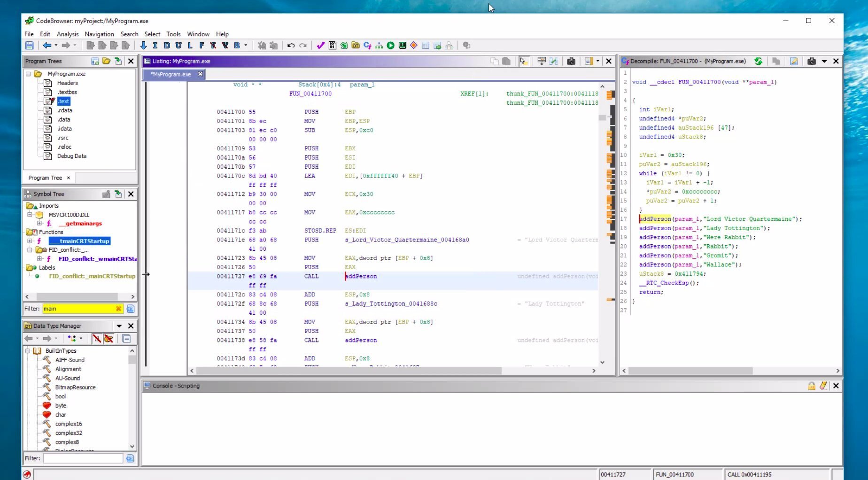Clear the Symbol Tree filter text
Viewport: 868px width, 480px height.
click(118, 309)
